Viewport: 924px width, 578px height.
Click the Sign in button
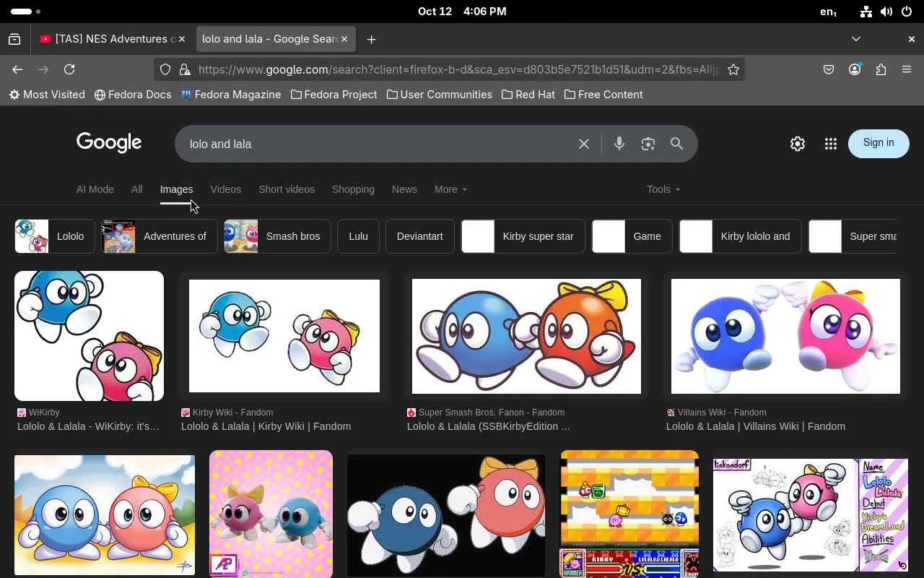tap(879, 143)
